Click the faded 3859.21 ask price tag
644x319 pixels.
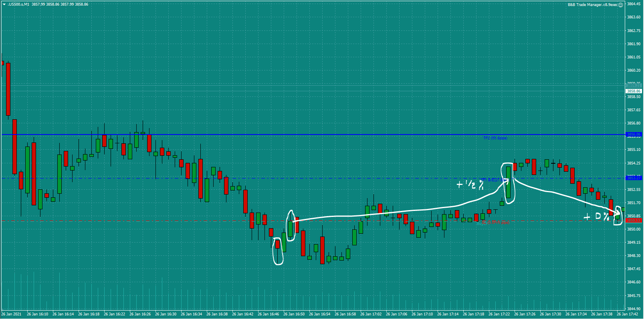[634, 85]
